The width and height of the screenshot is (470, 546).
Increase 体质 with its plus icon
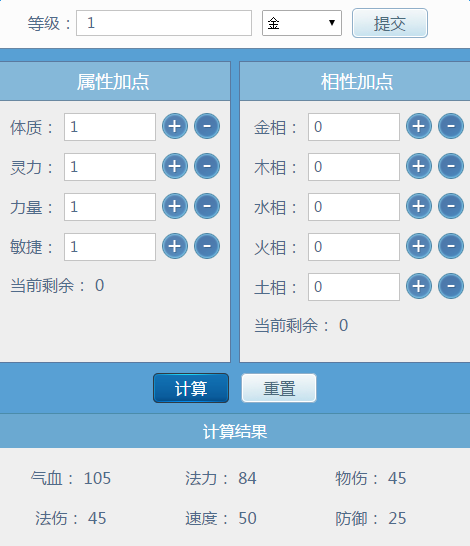(x=175, y=126)
